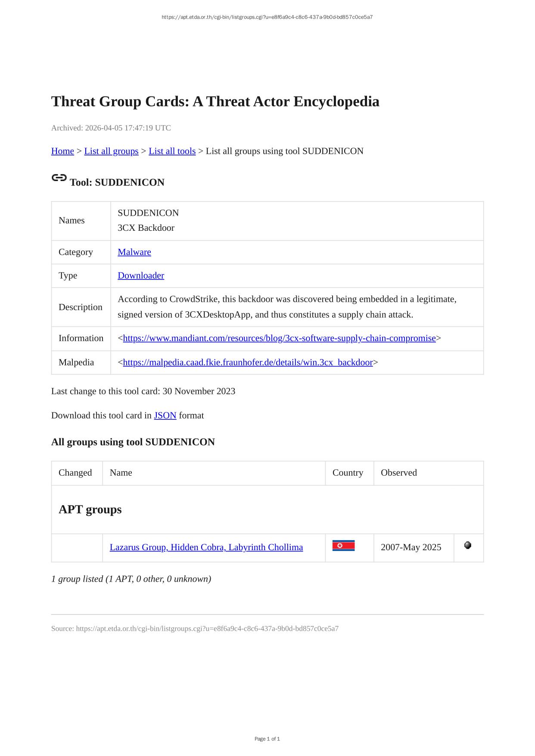The image size is (535, 756).
Task: Navigate to List all tools breadcrumb
Action: point(172,151)
